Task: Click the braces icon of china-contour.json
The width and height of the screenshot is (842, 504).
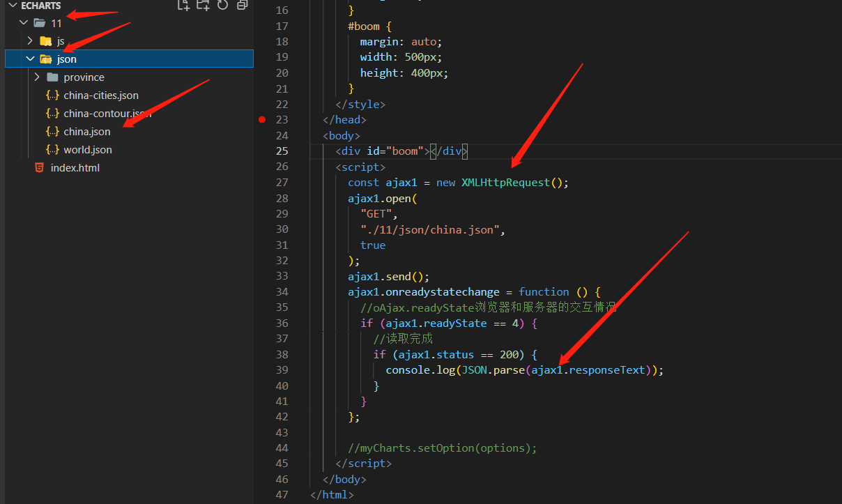Action: coord(52,114)
